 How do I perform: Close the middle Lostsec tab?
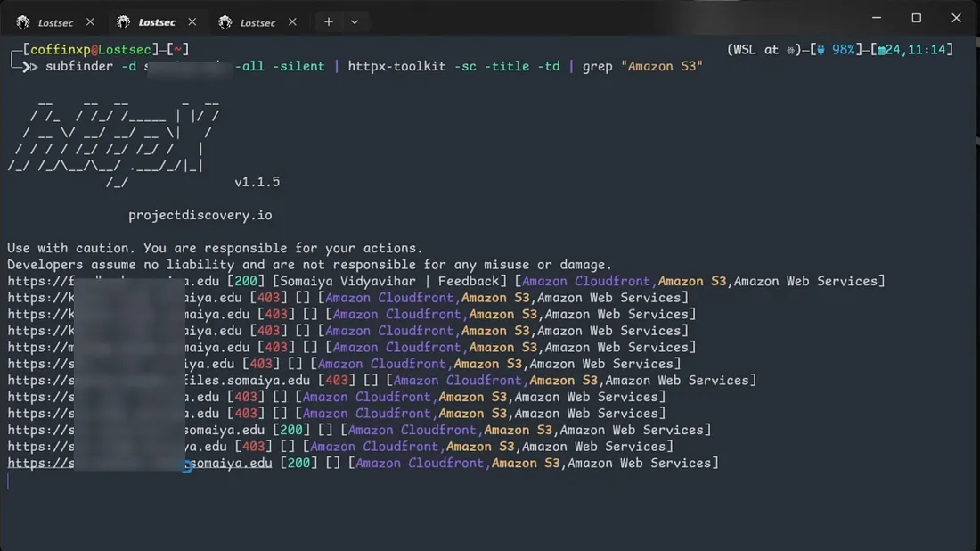pyautogui.click(x=192, y=22)
